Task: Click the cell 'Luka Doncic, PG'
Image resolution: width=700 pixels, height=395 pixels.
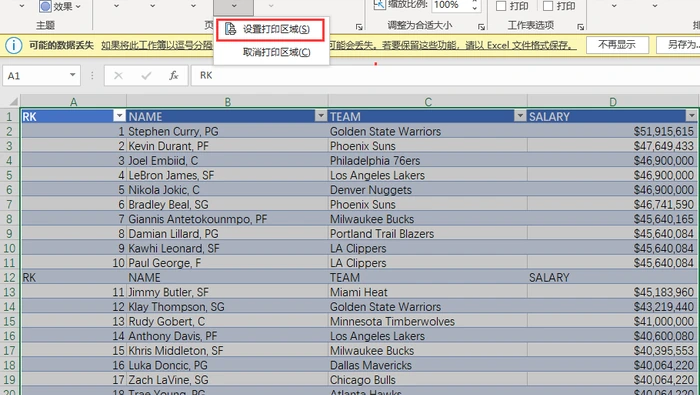Action: [227, 365]
